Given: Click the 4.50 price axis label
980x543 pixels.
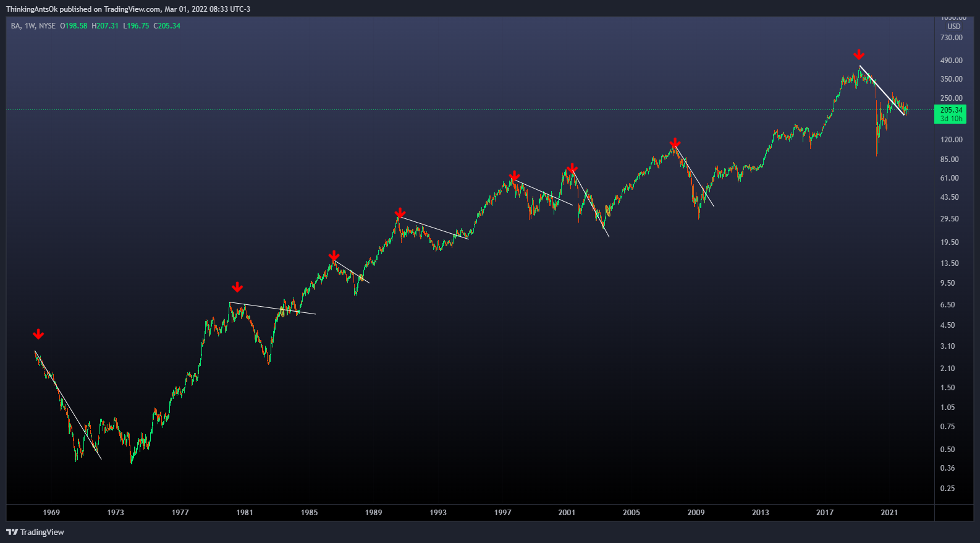Looking at the screenshot, I should click(948, 325).
